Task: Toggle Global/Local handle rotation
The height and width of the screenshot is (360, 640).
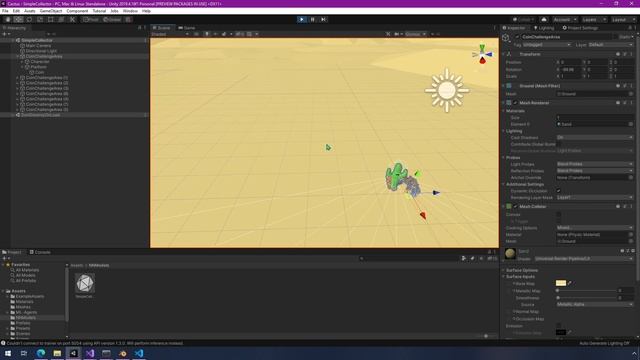Action: (112, 19)
